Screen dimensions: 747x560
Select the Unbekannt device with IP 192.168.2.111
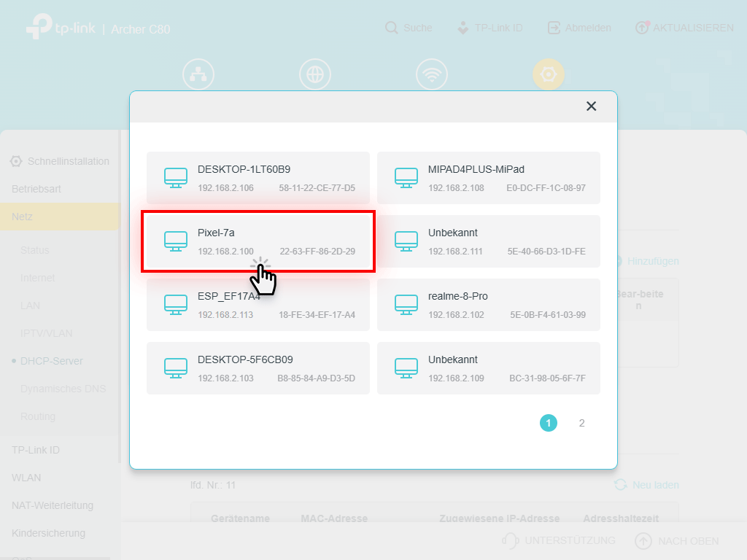pos(488,241)
